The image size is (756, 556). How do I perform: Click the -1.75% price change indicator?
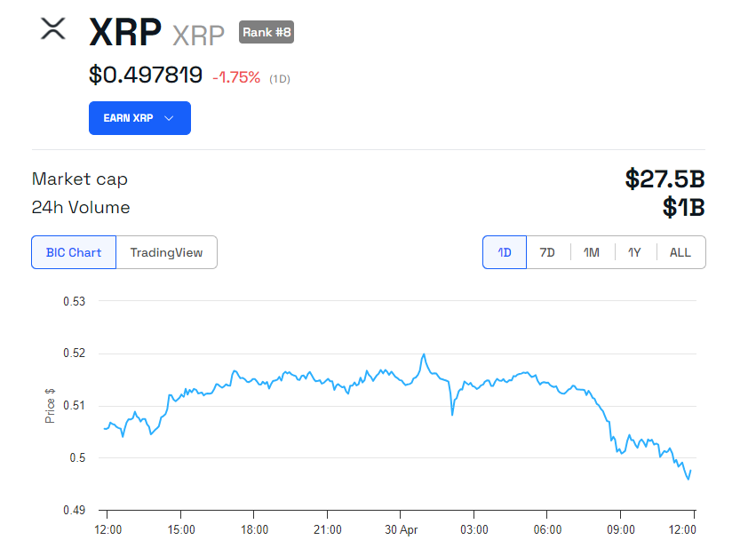click(x=237, y=78)
